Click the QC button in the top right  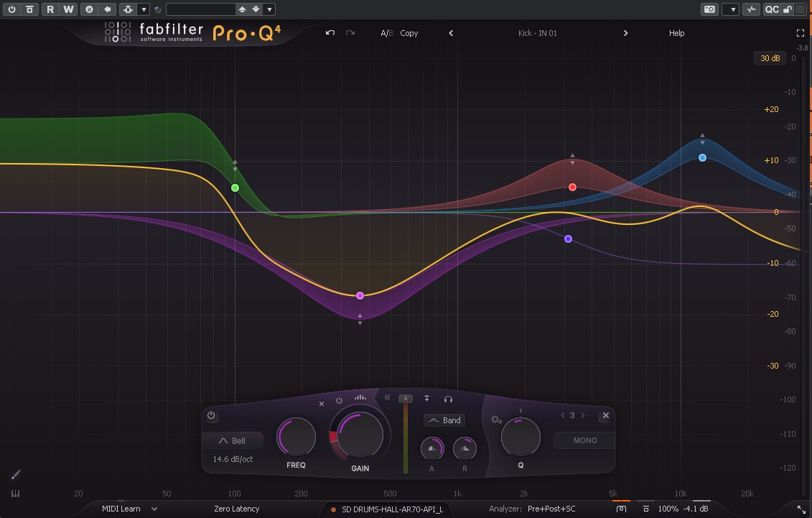click(x=773, y=9)
